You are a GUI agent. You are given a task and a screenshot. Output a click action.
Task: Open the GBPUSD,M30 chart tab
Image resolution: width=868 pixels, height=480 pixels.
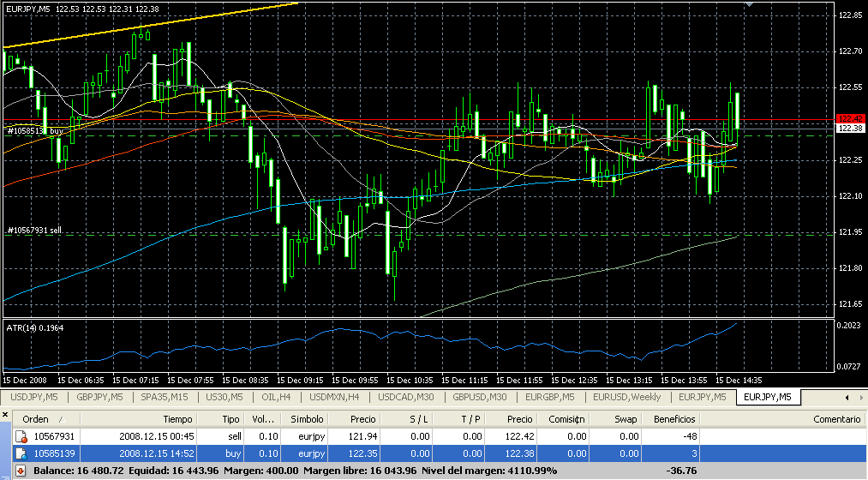click(x=479, y=397)
